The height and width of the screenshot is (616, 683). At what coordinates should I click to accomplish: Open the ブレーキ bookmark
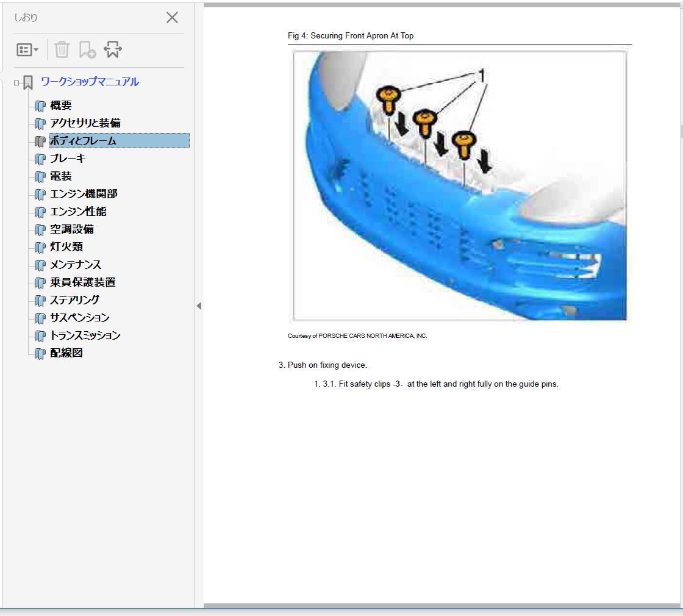pos(68,159)
